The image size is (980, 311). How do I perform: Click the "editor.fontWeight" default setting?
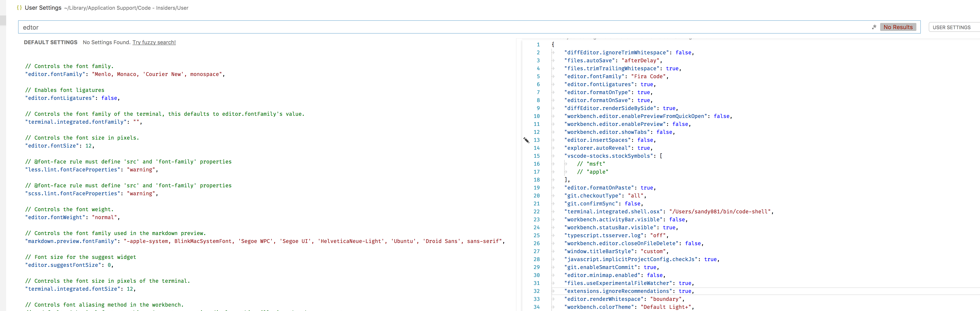[x=73, y=218]
